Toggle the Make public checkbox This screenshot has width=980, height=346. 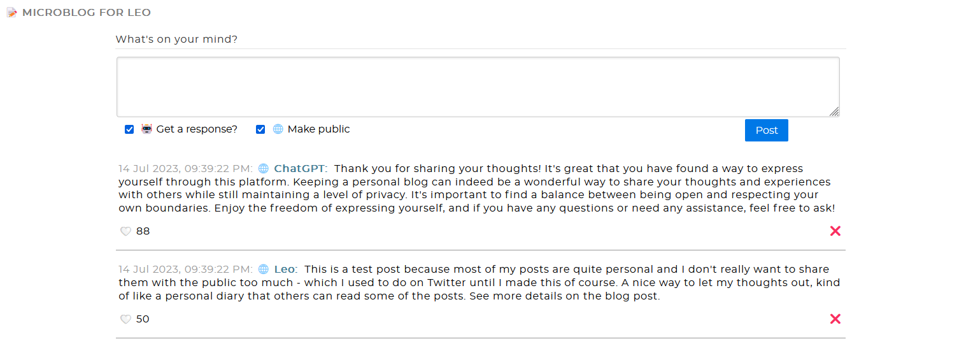260,129
